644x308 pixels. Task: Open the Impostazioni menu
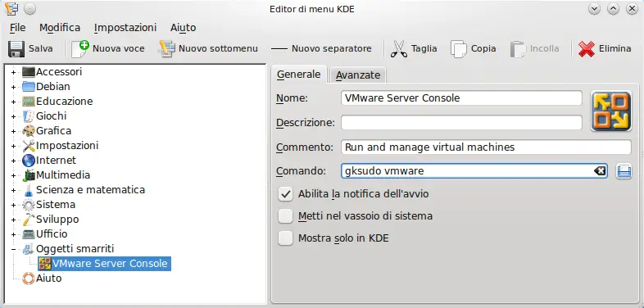point(125,28)
